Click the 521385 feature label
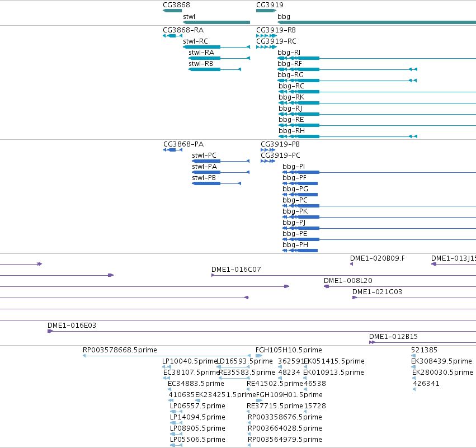Viewport: 476px width, 448px height. [x=424, y=350]
